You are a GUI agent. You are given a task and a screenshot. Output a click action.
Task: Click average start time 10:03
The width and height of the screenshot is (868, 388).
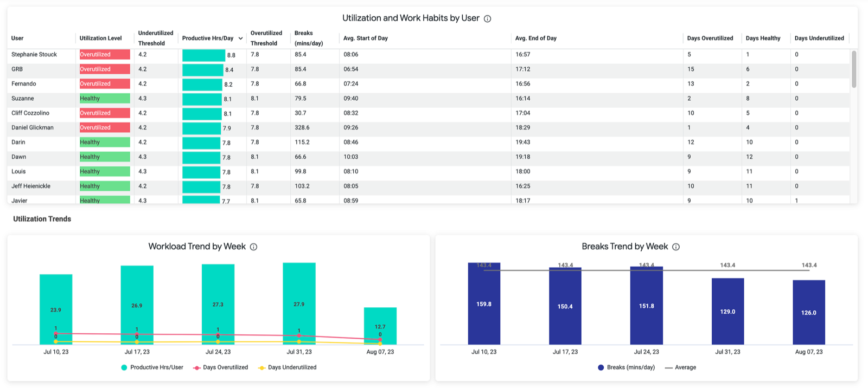pyautogui.click(x=351, y=157)
